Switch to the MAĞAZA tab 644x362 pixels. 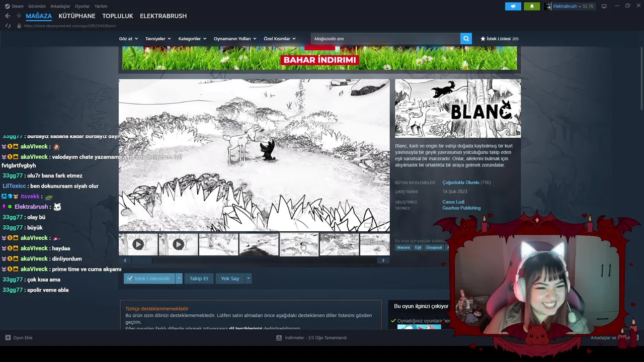point(39,16)
